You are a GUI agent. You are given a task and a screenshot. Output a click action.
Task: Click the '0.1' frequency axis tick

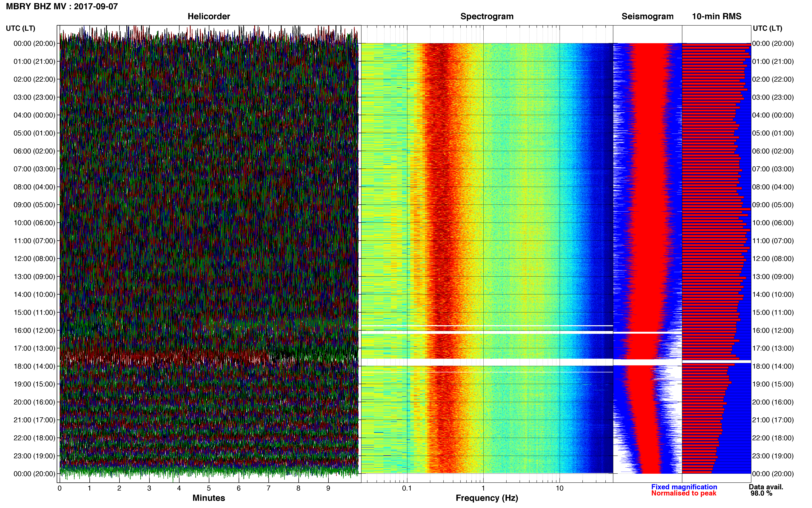407,488
